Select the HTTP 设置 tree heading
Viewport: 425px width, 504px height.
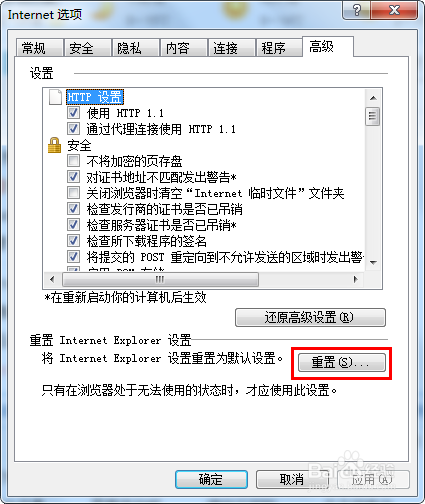point(95,97)
